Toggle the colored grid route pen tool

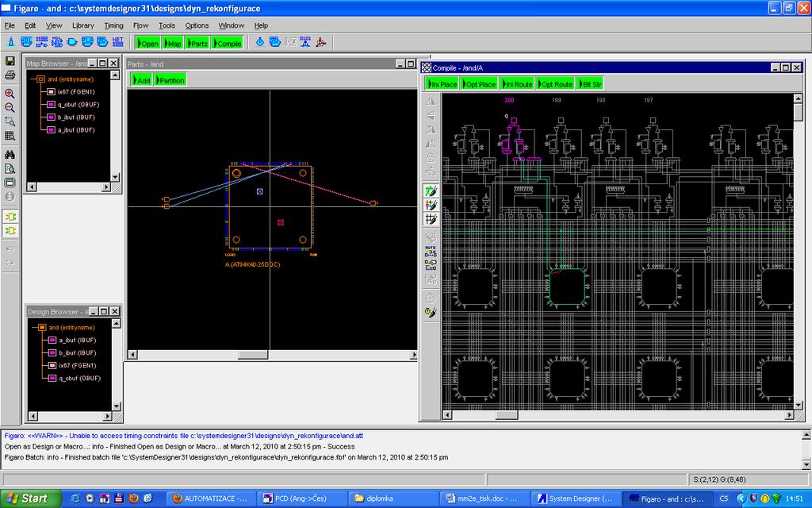431,206
